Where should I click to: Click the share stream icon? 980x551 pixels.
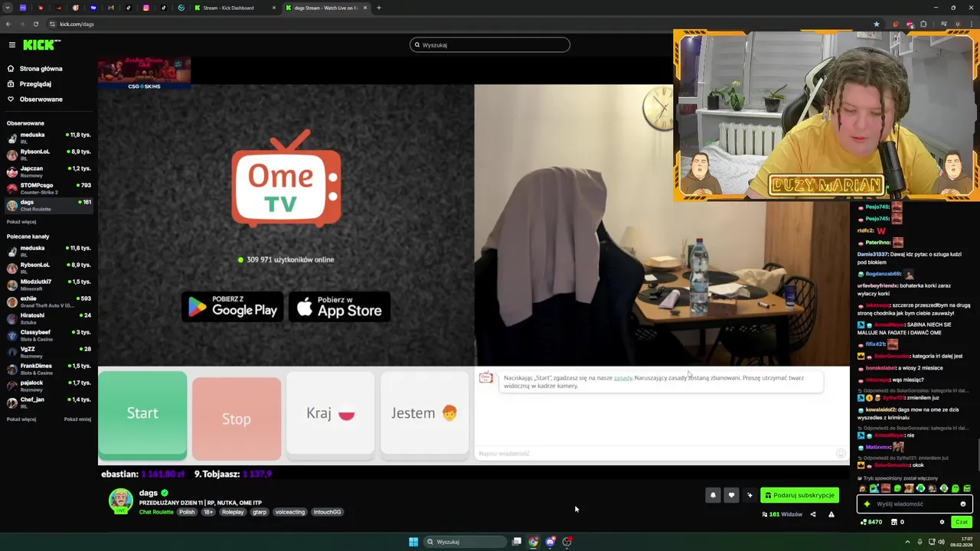pos(813,514)
